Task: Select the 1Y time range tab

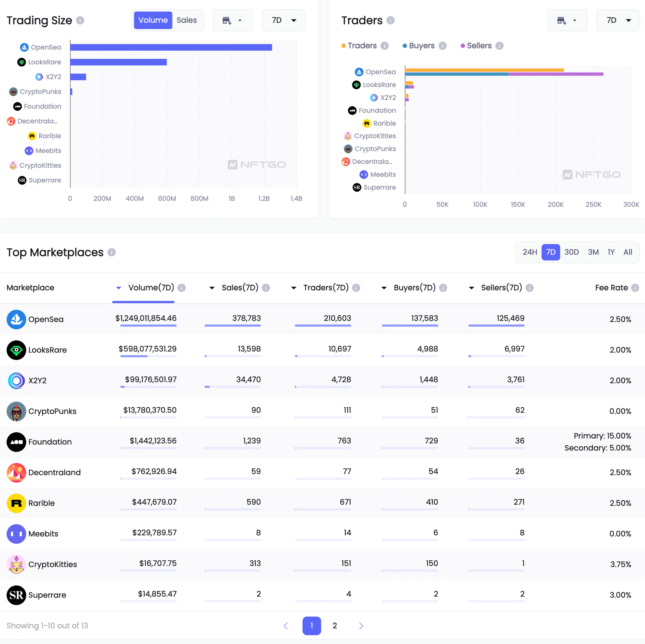Action: [611, 253]
